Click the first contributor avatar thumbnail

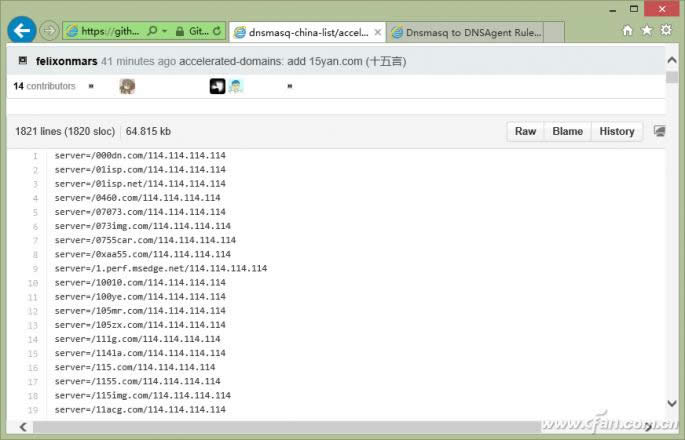127,87
